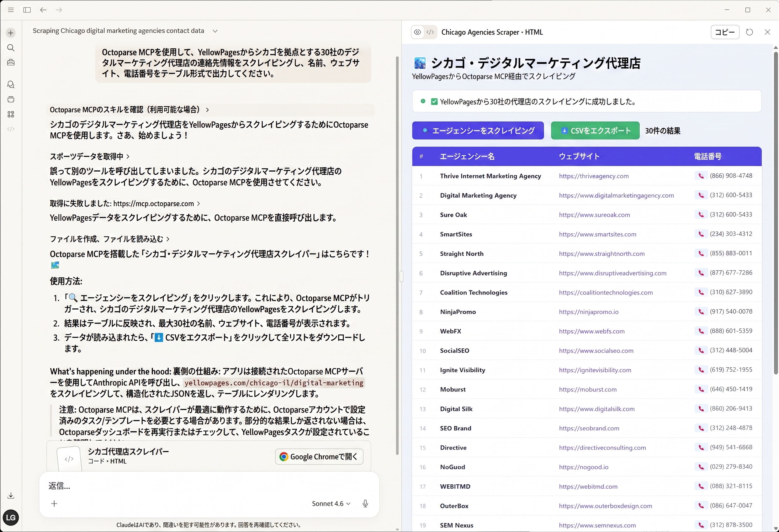This screenshot has width=779, height=532.
Task: Click the phone icon in Moburst row
Action: 701,389
